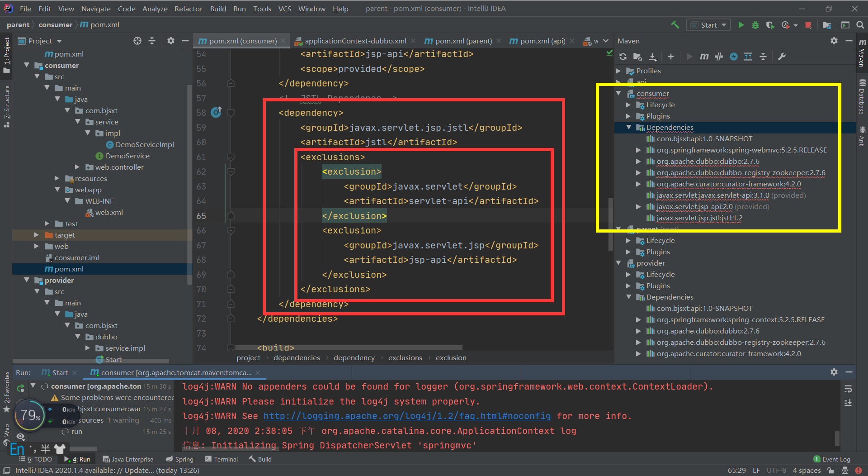Toggle skip tests mode in Maven

734,57
